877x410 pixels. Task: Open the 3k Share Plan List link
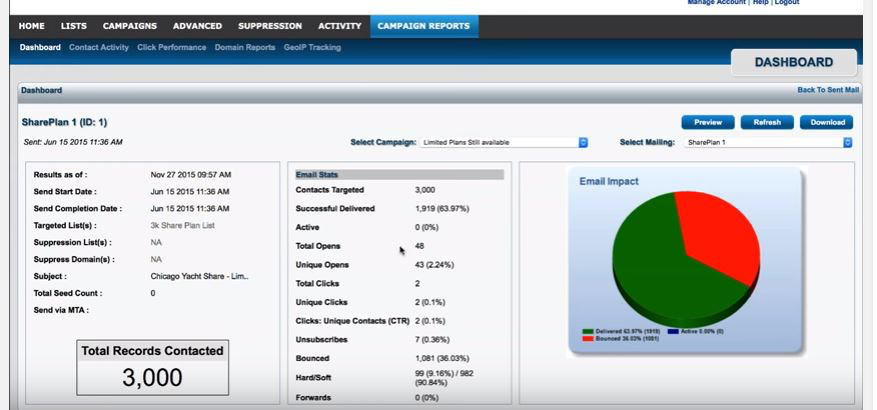tap(182, 225)
